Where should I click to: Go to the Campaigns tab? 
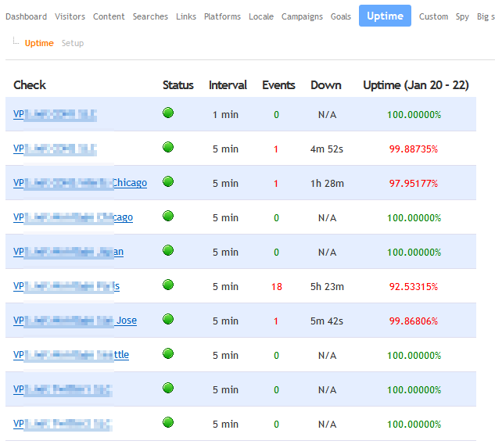302,16
